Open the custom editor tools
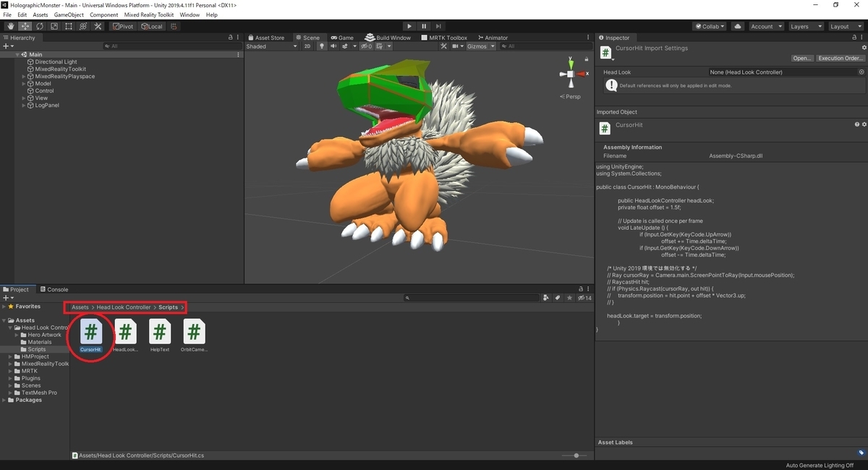868x470 pixels. 97,26
